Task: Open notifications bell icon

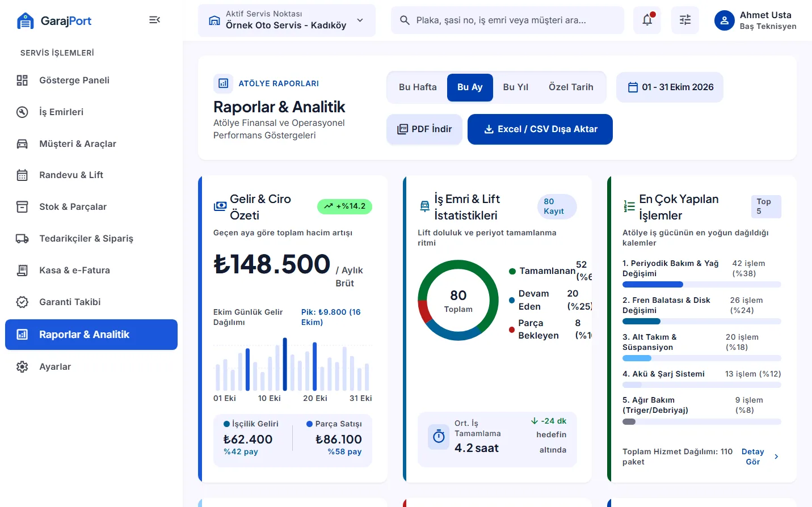Action: (647, 20)
